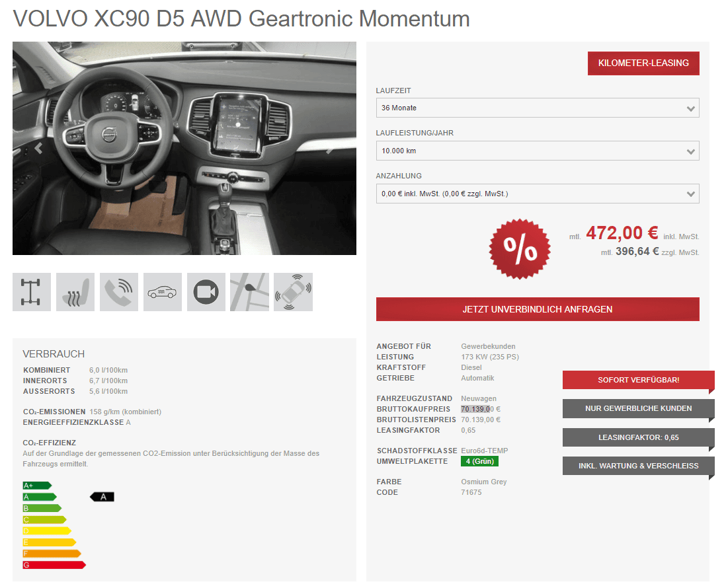Open the Laufleistung/Jahr 10.000 km dropdown

tap(538, 151)
